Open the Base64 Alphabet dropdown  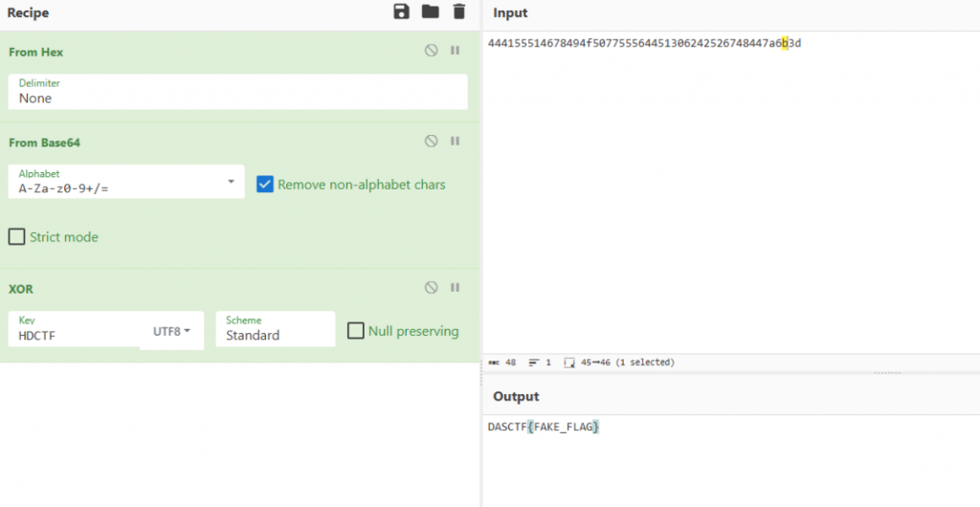coord(126,182)
